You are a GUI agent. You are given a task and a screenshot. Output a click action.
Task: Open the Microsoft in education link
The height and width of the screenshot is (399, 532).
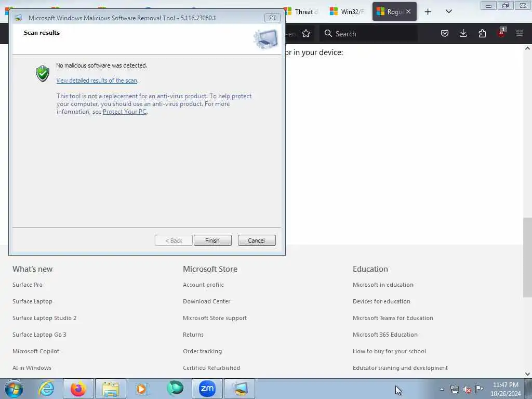click(x=383, y=285)
